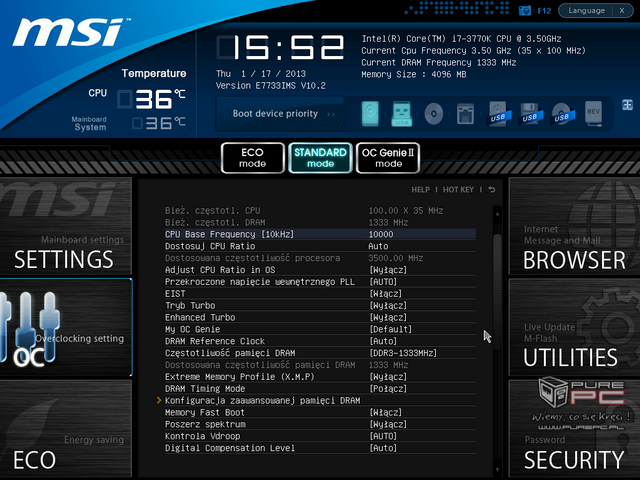Click the settings list scrollbar down arrow

497,470
